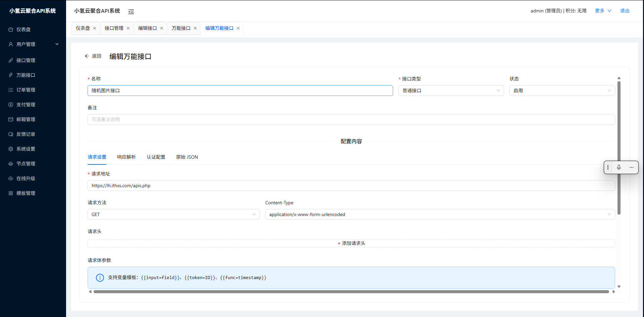Screen dimensions: 644x317
Task: Click the 退出 logout link
Action: 625,11
